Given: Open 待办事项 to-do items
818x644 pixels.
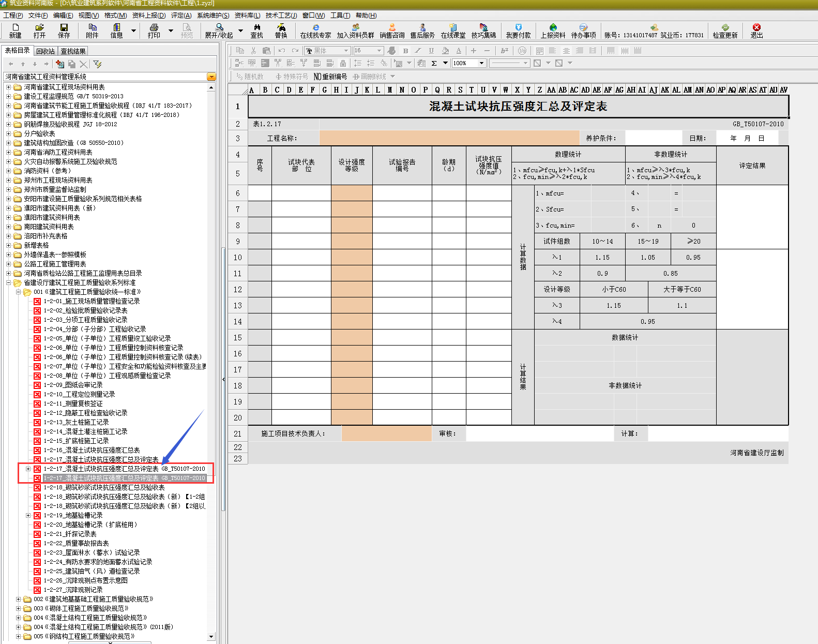Looking at the screenshot, I should 584,31.
